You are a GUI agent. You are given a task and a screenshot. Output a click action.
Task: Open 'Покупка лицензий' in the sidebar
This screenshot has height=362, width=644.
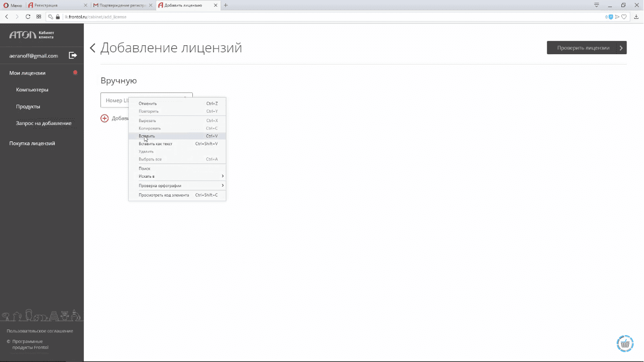tap(32, 143)
